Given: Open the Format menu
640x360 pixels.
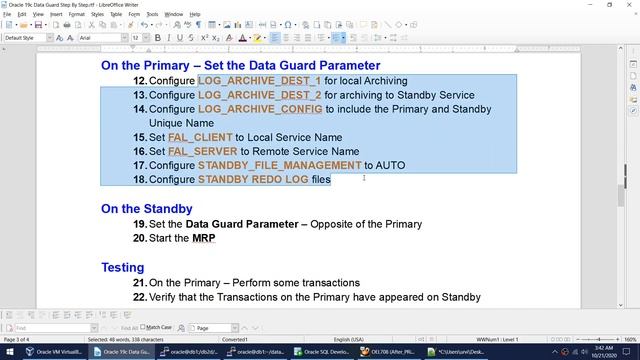Looking at the screenshot, I should point(76,14).
